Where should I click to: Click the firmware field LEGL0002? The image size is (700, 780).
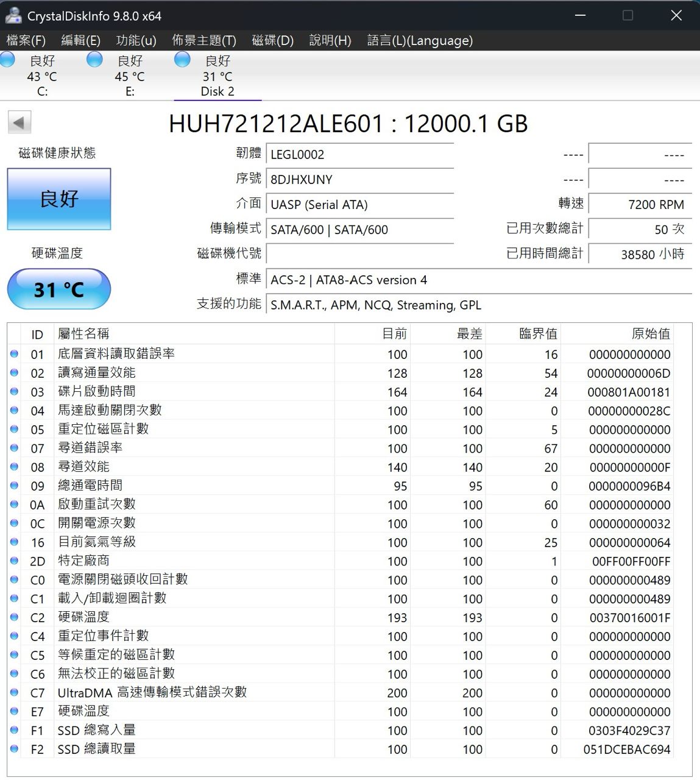tap(359, 155)
